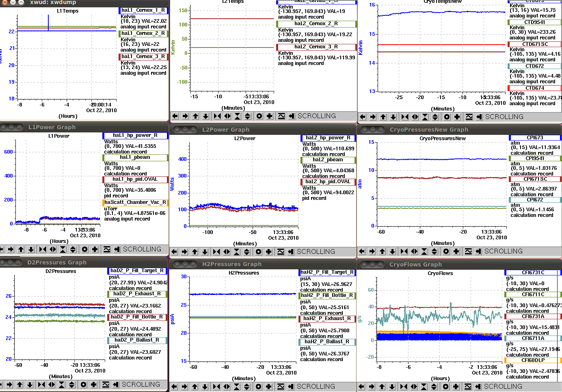562x392 pixels.
Task: Pan right in the L2Temps graph toolbar
Action: pyautogui.click(x=185, y=116)
